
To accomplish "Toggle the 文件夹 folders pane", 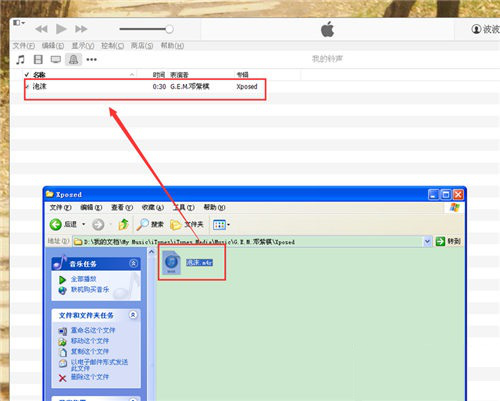I will (187, 224).
